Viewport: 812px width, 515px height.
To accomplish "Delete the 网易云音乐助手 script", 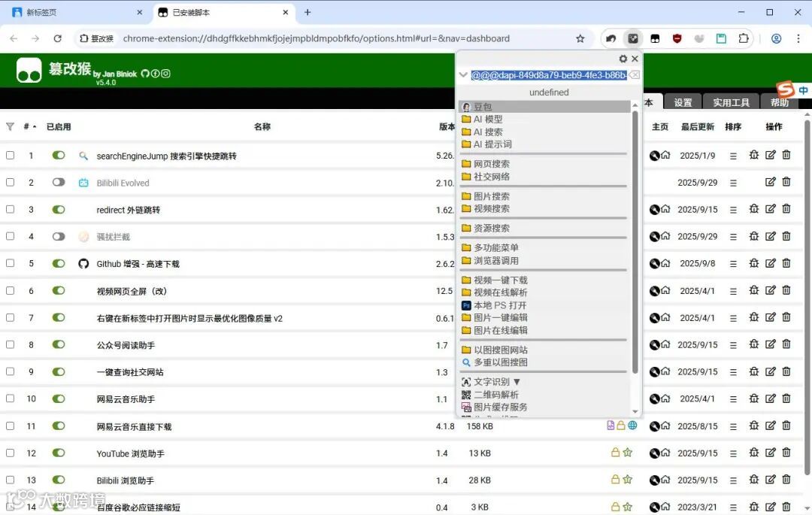I will [786, 398].
